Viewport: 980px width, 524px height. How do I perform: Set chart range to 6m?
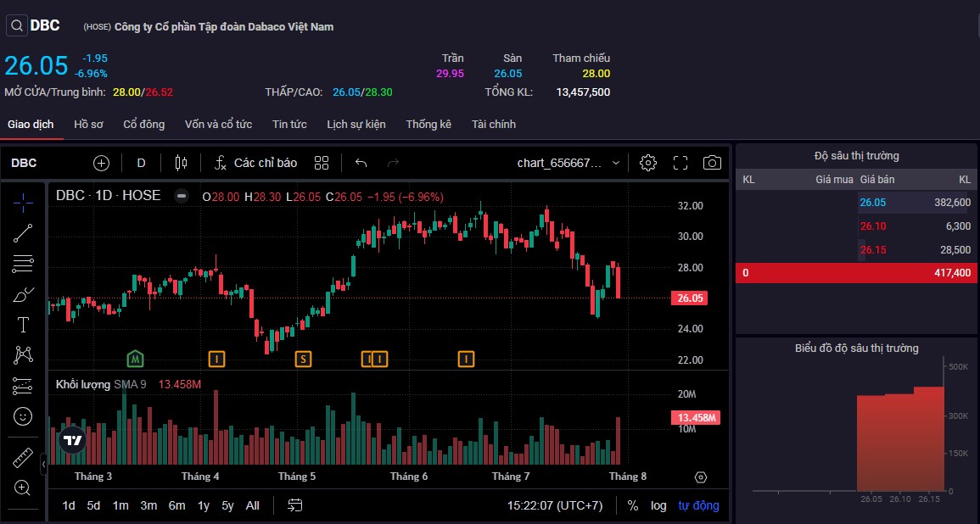click(x=176, y=505)
